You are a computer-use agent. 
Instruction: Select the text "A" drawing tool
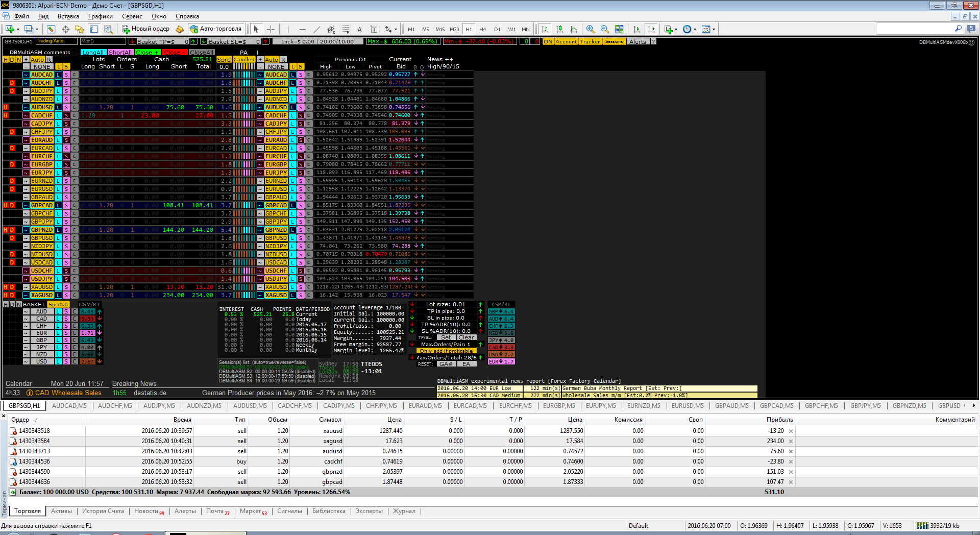coord(359,29)
